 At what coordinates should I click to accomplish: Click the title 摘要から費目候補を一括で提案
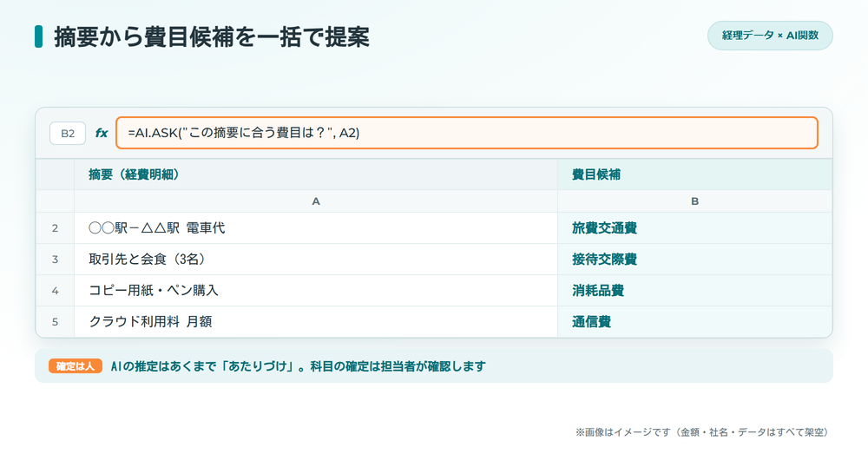coord(212,37)
